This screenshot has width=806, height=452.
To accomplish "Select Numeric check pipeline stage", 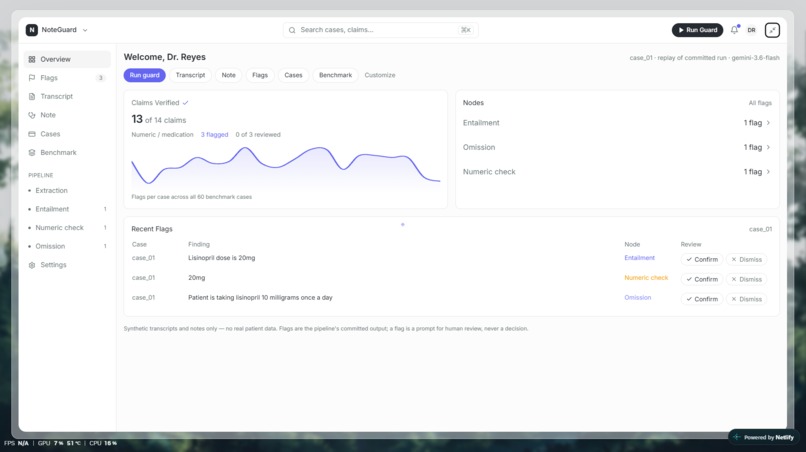I will (67, 227).
